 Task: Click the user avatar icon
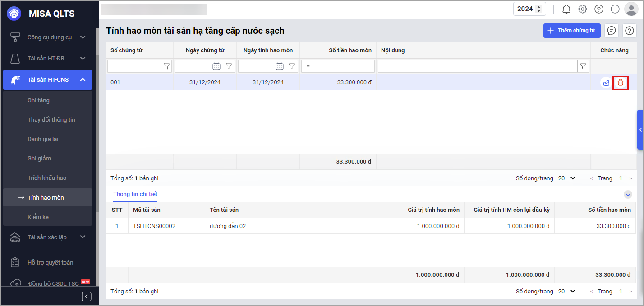[x=630, y=9]
